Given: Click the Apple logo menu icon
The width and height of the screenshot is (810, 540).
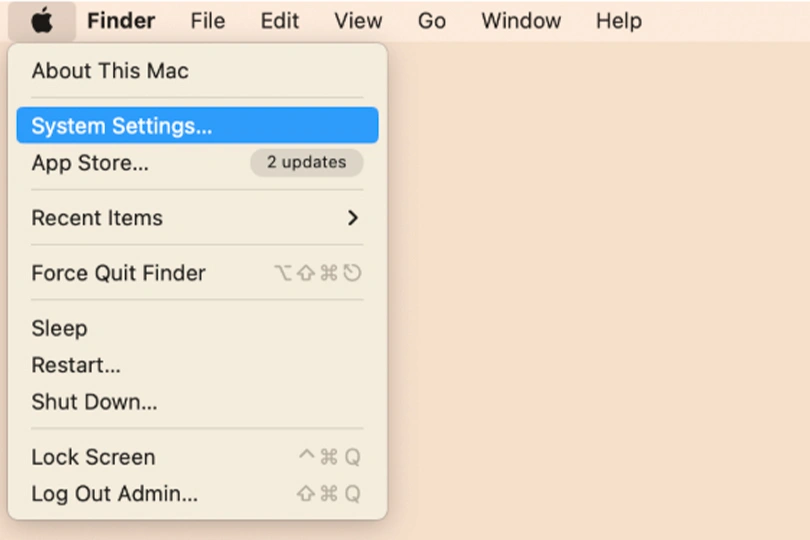Looking at the screenshot, I should click(42, 21).
